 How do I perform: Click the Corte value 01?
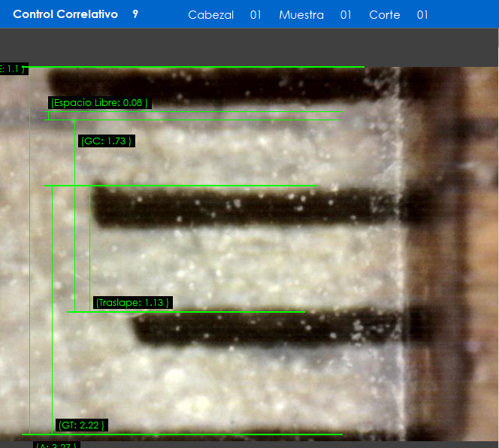click(422, 15)
